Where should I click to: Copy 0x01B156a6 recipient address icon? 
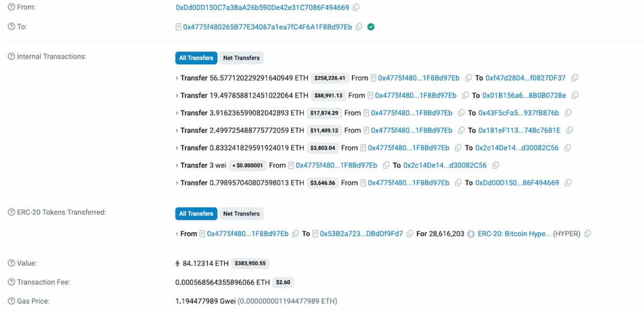point(575,96)
